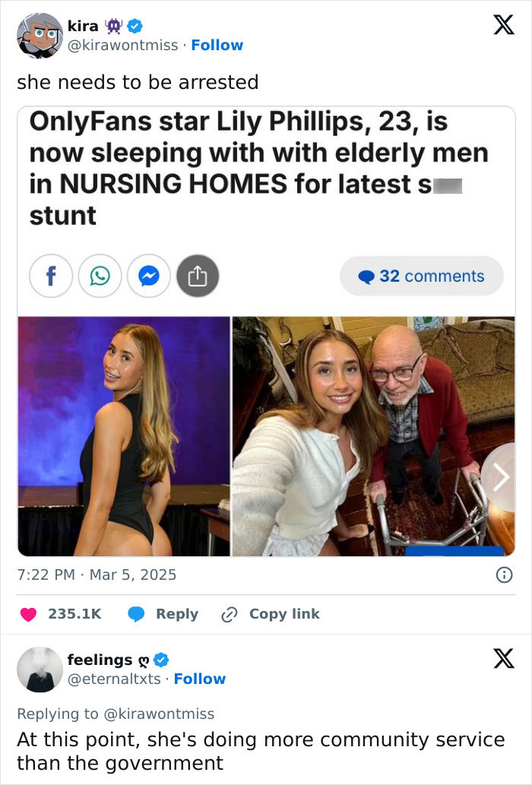Click the purple space invader emoji in kira's name
Image resolution: width=532 pixels, height=785 pixels.
click(115, 25)
